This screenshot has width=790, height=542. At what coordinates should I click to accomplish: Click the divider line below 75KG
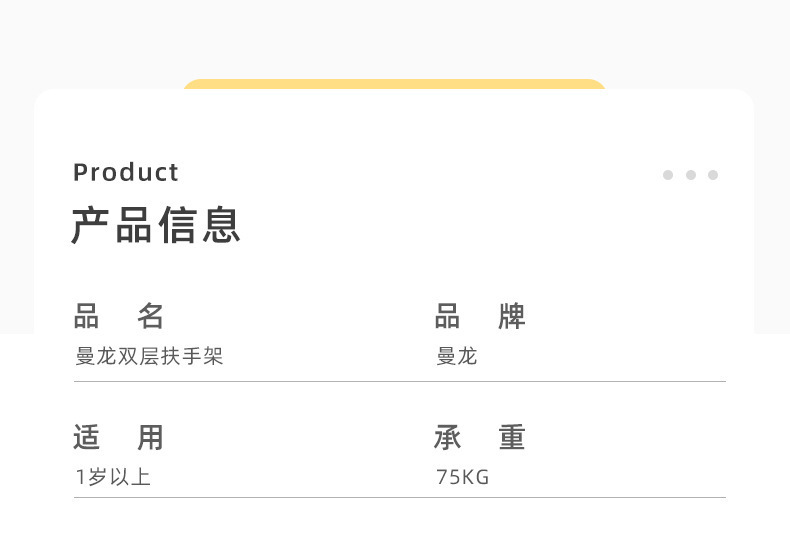[x=580, y=497]
